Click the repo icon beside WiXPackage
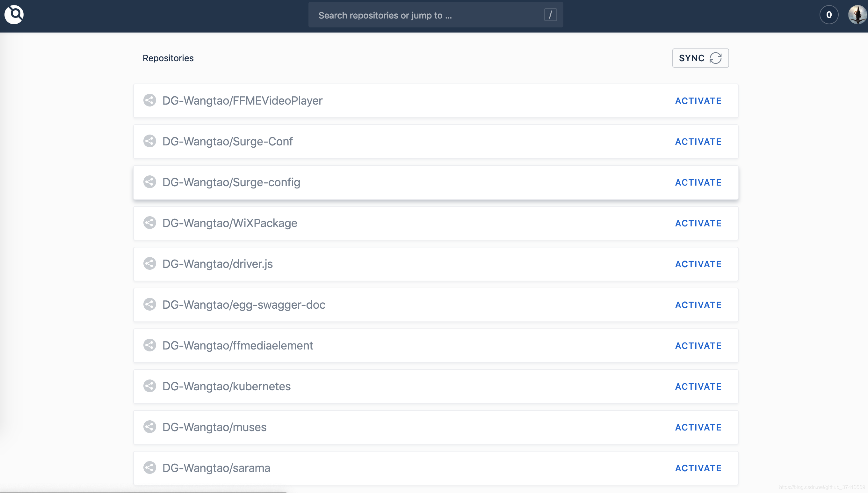868x493 pixels. 149,223
